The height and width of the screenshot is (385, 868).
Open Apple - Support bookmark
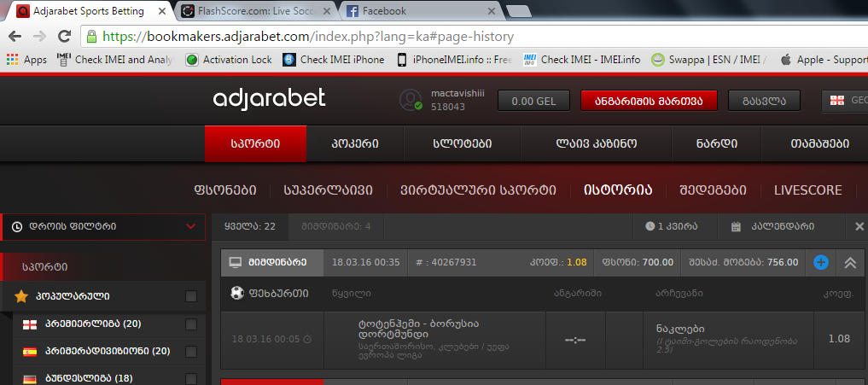[823, 59]
